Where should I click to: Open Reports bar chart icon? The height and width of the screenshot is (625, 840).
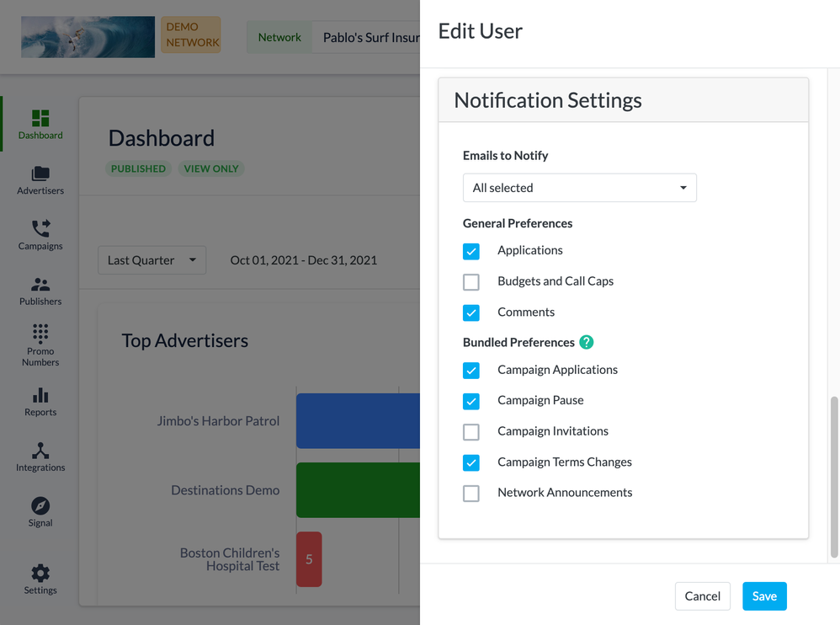coord(40,396)
